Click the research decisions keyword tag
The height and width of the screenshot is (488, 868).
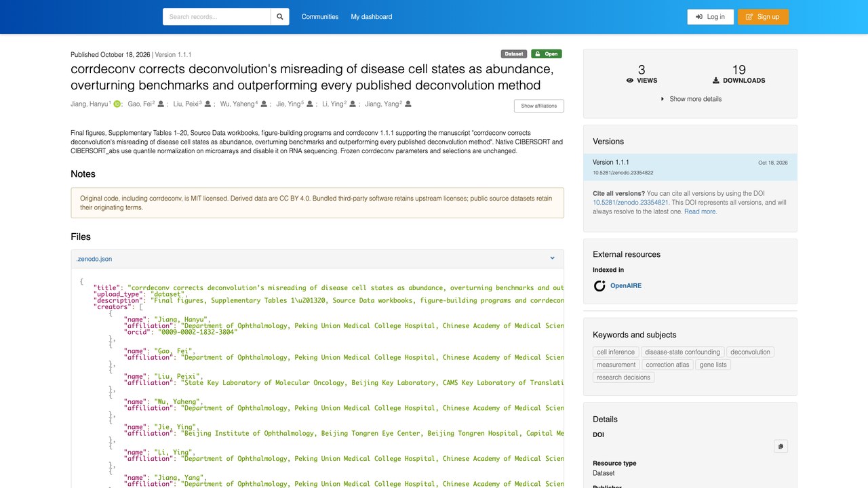click(x=623, y=378)
